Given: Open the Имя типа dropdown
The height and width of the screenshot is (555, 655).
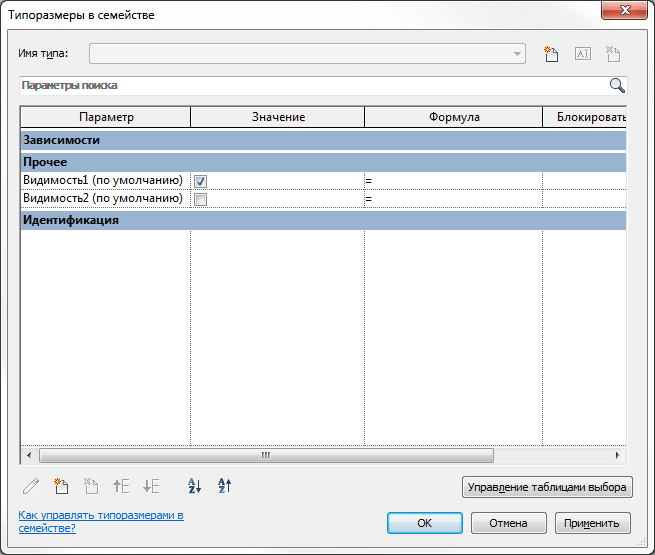Looking at the screenshot, I should coord(517,54).
